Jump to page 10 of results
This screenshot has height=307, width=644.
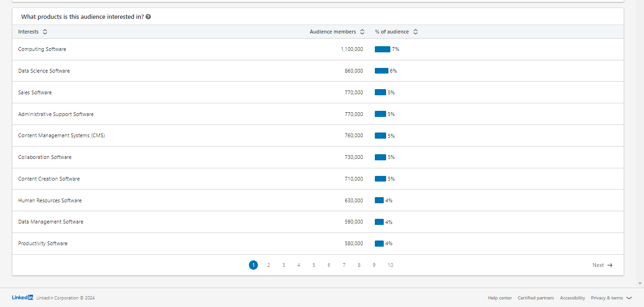[390, 265]
